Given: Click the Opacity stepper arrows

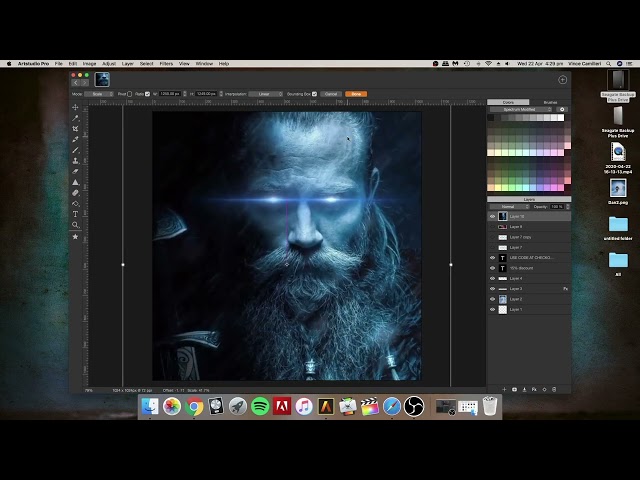Looking at the screenshot, I should 568,207.
